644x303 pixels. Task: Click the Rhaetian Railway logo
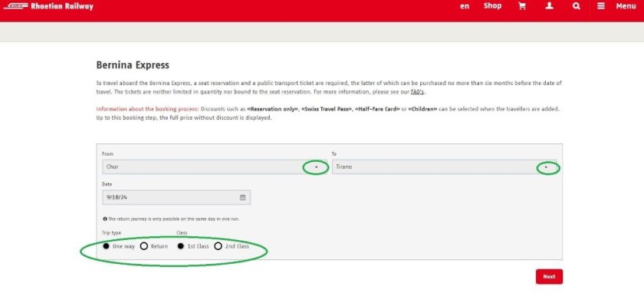click(48, 6)
